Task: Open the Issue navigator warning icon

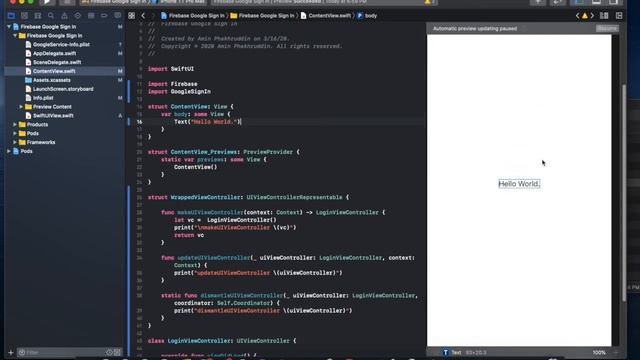Action: coord(64,16)
